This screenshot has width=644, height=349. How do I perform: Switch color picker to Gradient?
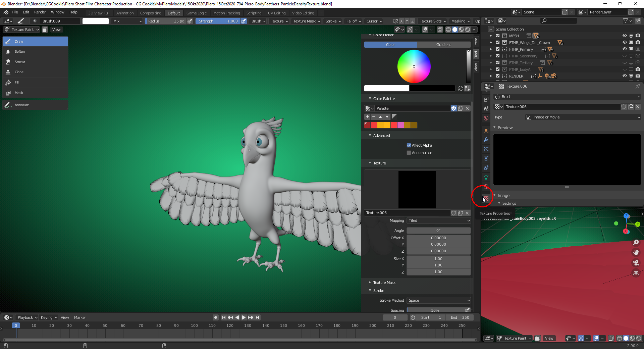tap(443, 45)
